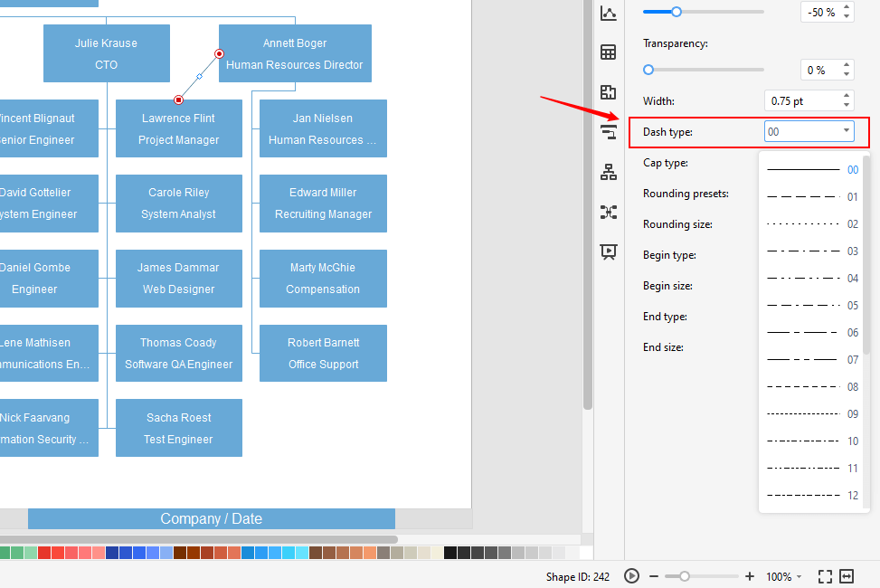Open the chart panel icon in sidebar

point(609,13)
